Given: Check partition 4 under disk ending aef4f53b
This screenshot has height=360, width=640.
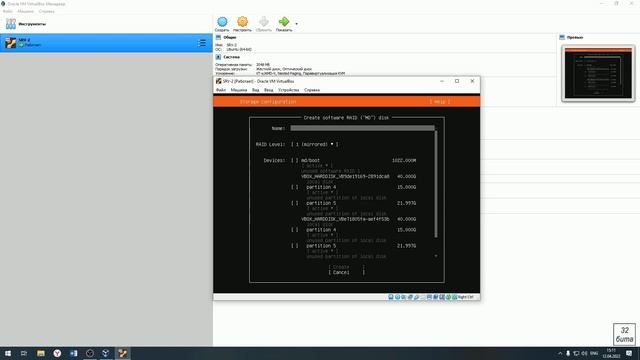Looking at the screenshot, I should click(x=294, y=230).
